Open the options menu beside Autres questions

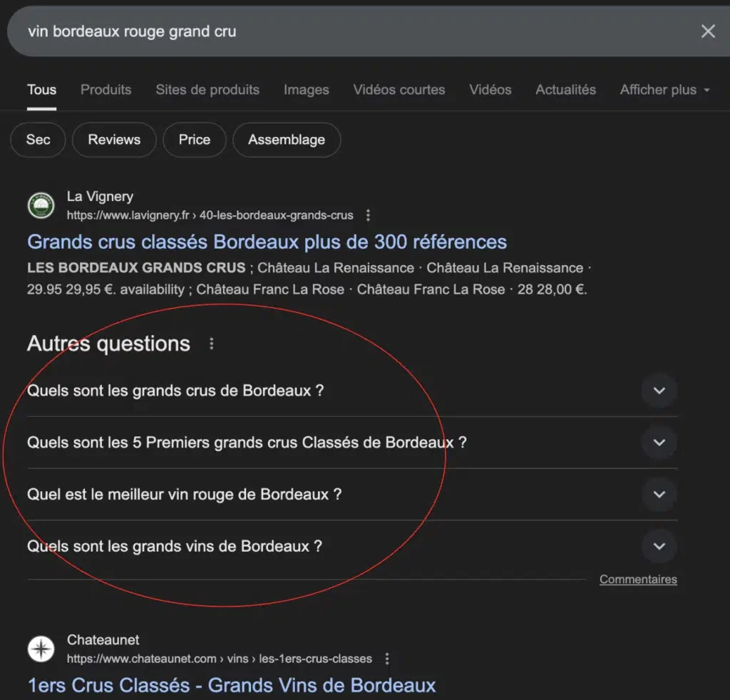pos(211,344)
